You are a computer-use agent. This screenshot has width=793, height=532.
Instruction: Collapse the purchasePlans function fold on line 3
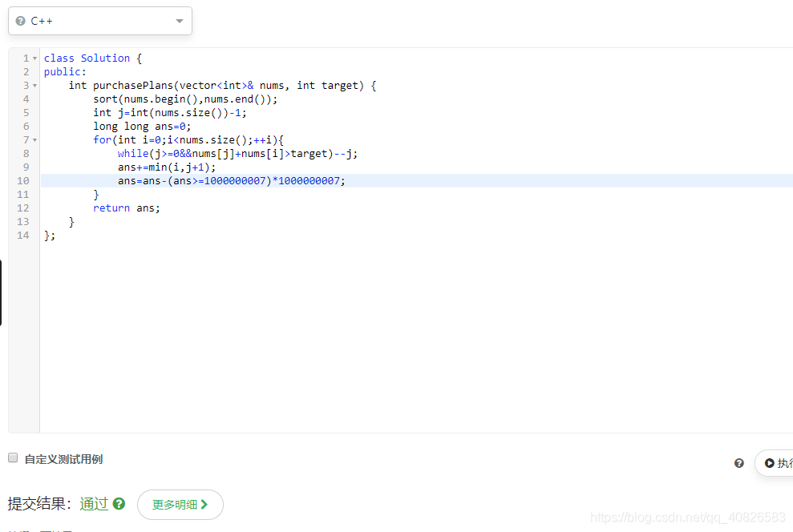pyautogui.click(x=35, y=86)
